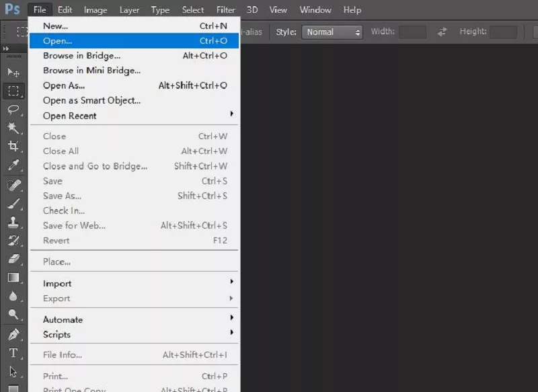538x392 pixels.
Task: Choose Open as Smart Object...
Action: (134, 100)
